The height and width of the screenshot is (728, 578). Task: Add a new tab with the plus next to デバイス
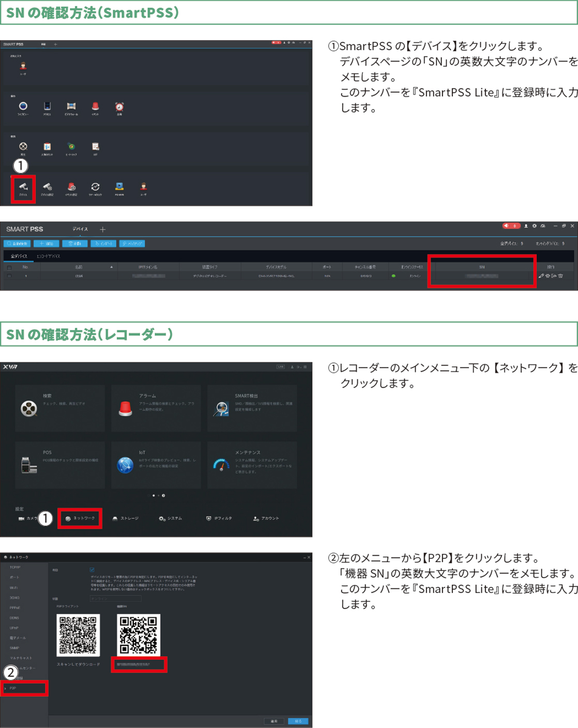pos(102,230)
